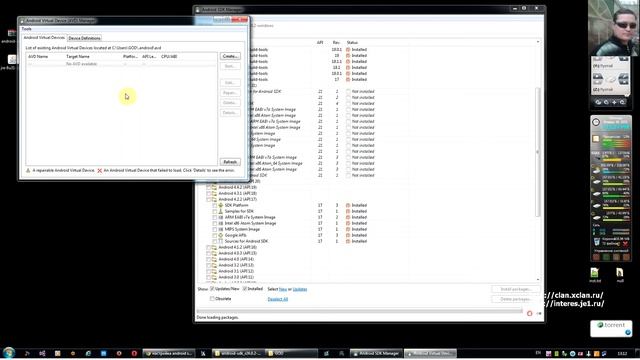Click the 'Updates' selection link
This screenshot has width=640, height=360.
[x=300, y=289]
